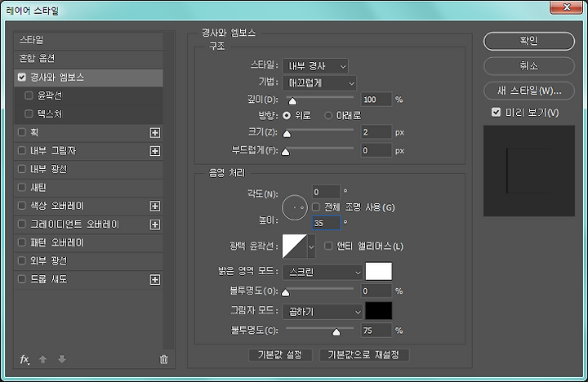
Task: Enable the 외부 광선 checkbox
Action: pos(22,260)
